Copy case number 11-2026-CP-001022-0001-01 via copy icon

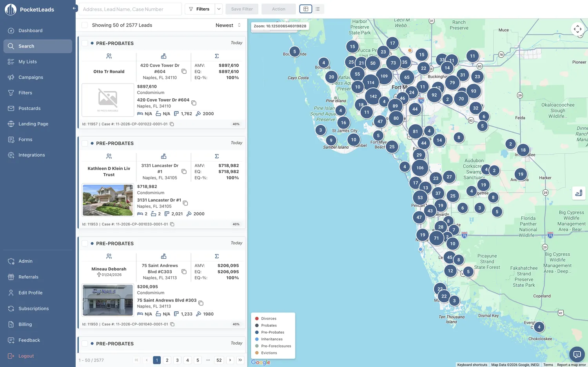point(172,124)
